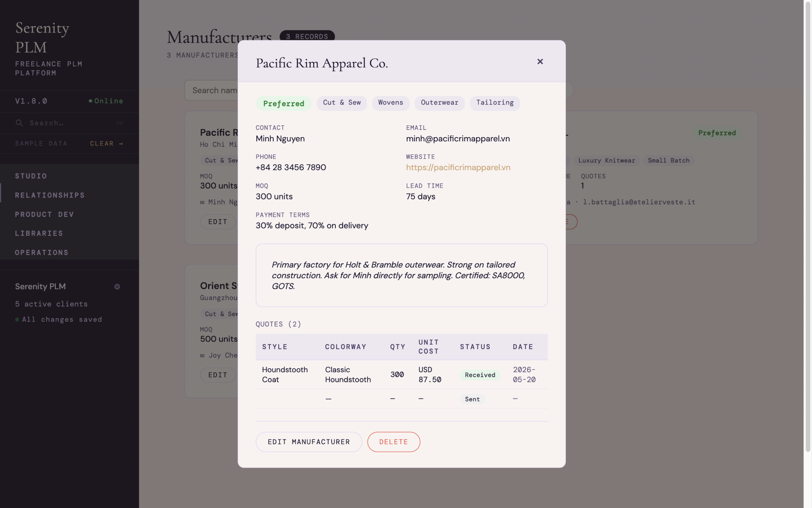Click the Received status badge

click(x=480, y=375)
